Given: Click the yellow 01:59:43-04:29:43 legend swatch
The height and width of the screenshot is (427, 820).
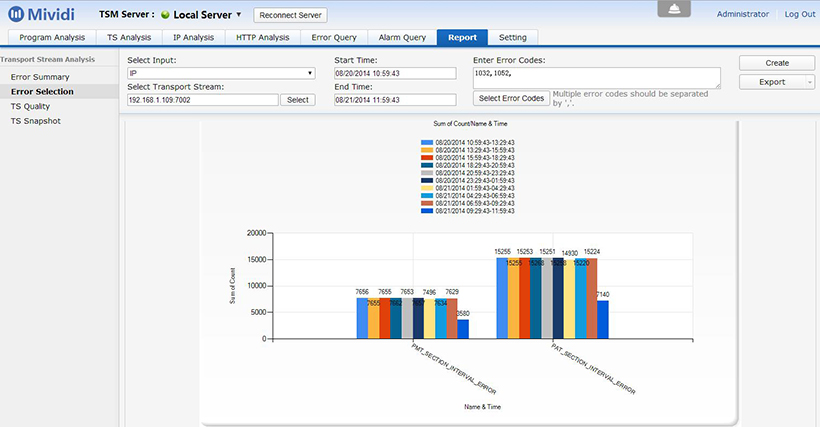Looking at the screenshot, I should coord(427,188).
